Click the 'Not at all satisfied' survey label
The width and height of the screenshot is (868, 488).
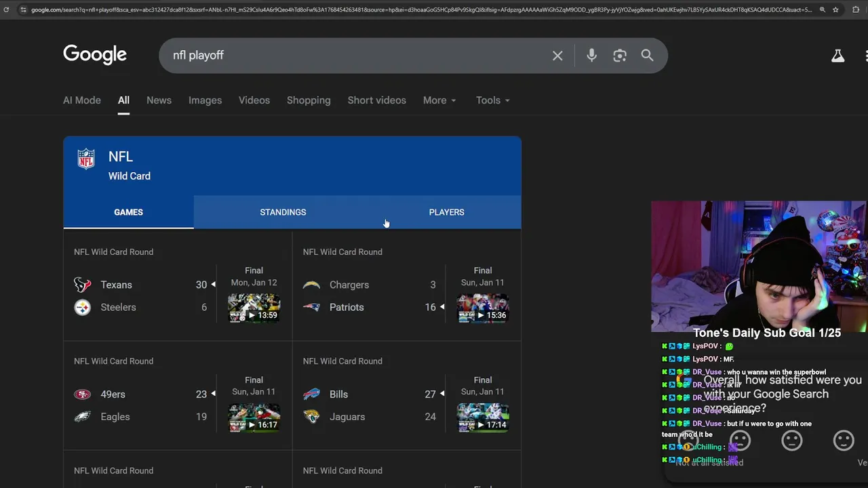709,462
